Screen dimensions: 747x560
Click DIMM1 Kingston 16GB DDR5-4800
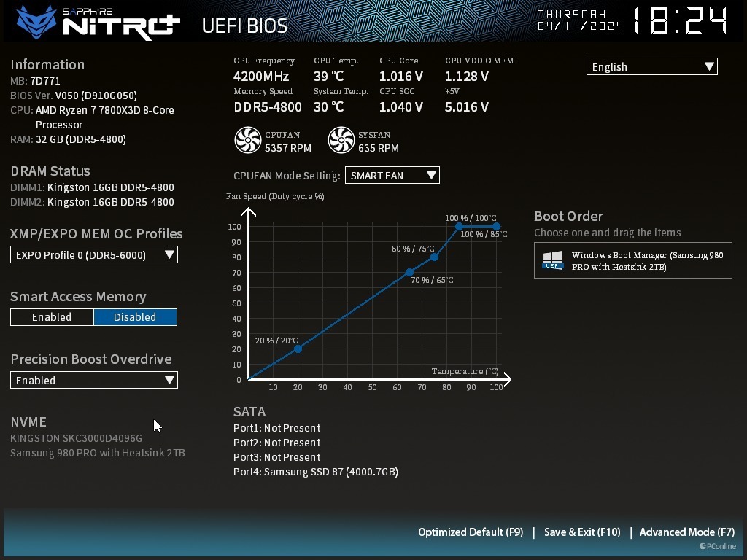(x=92, y=187)
